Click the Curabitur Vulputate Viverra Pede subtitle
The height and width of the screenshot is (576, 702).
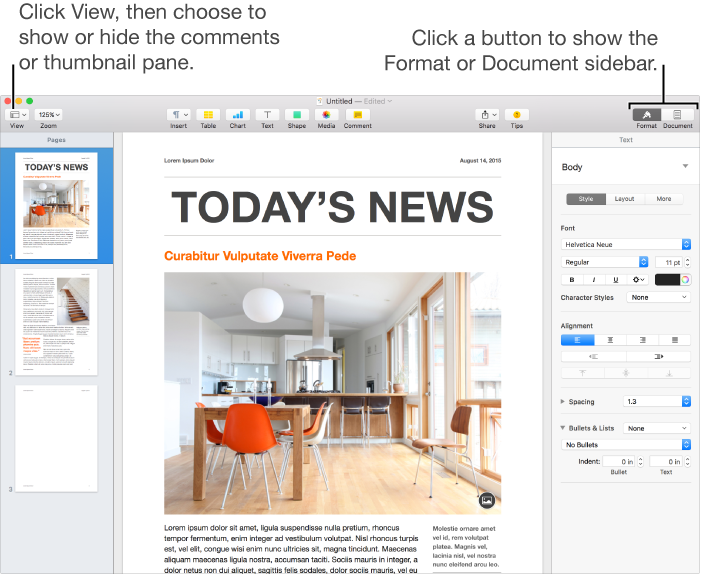pyautogui.click(x=260, y=256)
